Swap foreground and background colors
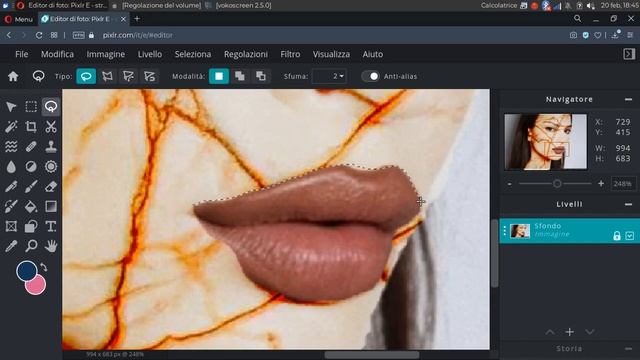640x360 pixels. 43,268
